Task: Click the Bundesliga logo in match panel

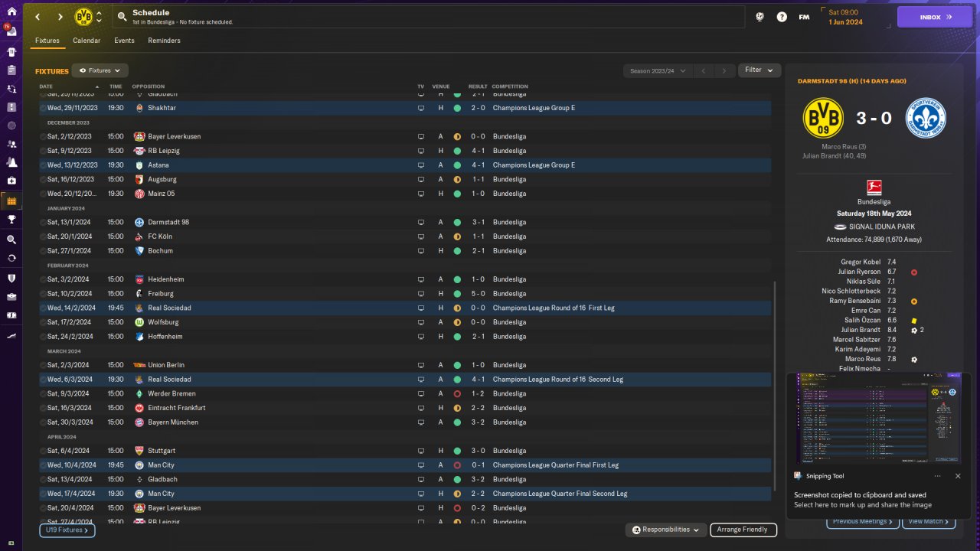Action: [x=874, y=187]
